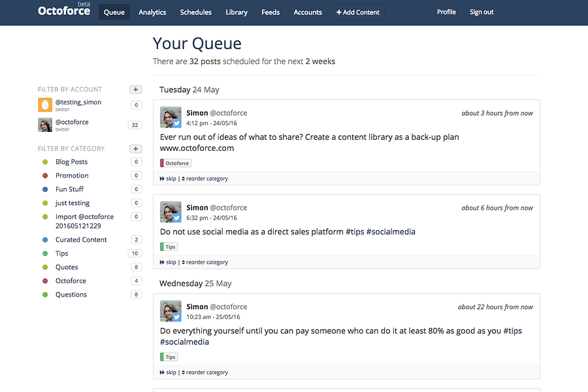Open the Accounts tab
The height and width of the screenshot is (392, 588).
coord(308,12)
